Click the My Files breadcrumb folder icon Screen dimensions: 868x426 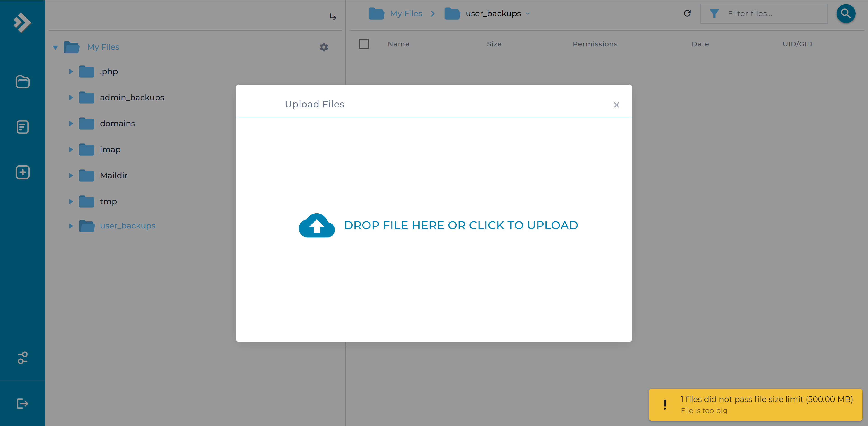pyautogui.click(x=376, y=14)
